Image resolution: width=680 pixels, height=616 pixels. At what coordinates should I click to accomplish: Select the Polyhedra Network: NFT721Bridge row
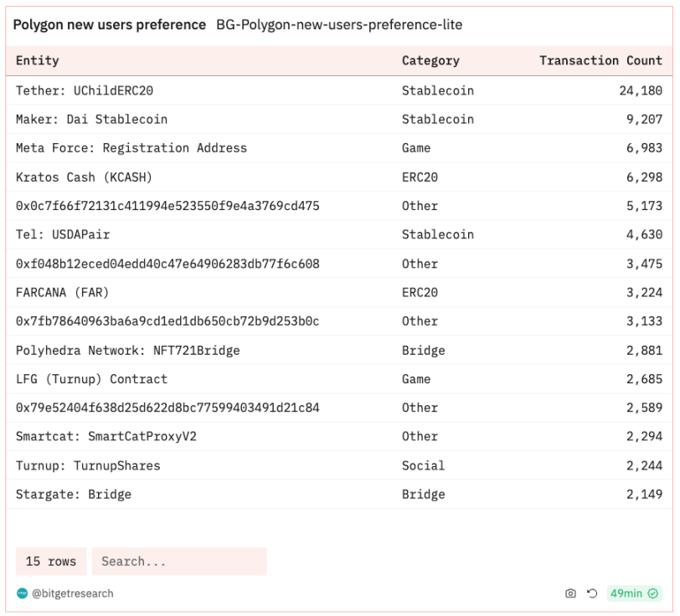click(339, 350)
